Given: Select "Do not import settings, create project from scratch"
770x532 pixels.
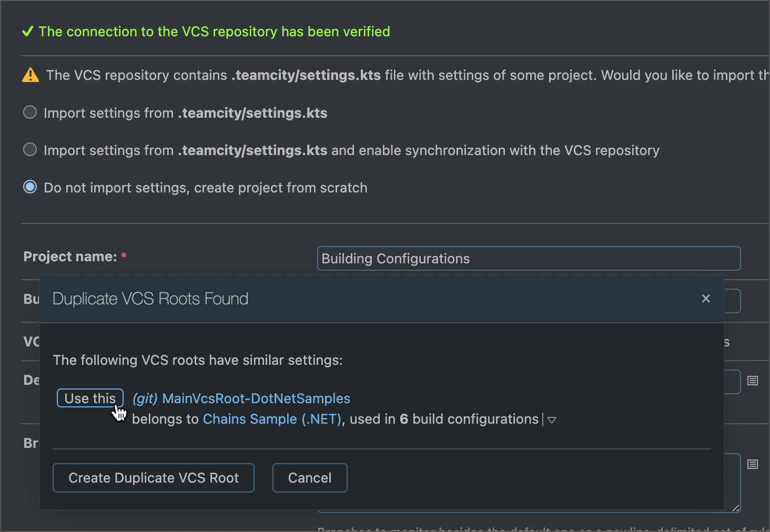Looking at the screenshot, I should coord(30,187).
